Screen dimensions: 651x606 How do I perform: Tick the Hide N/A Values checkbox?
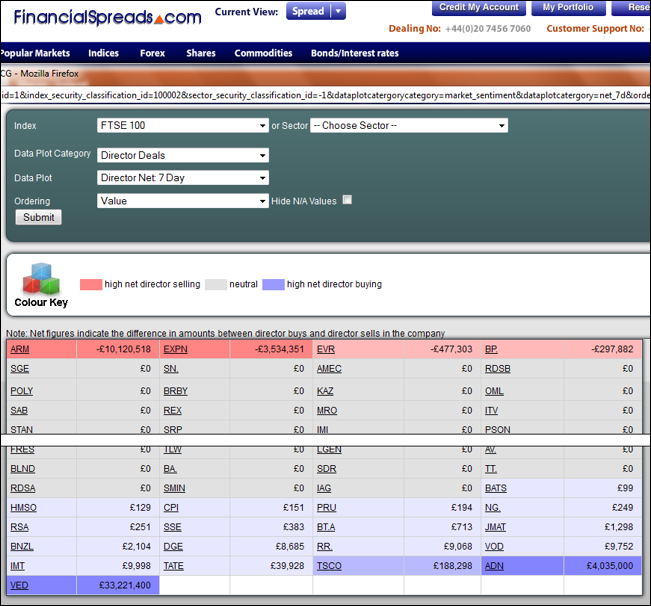point(347,200)
